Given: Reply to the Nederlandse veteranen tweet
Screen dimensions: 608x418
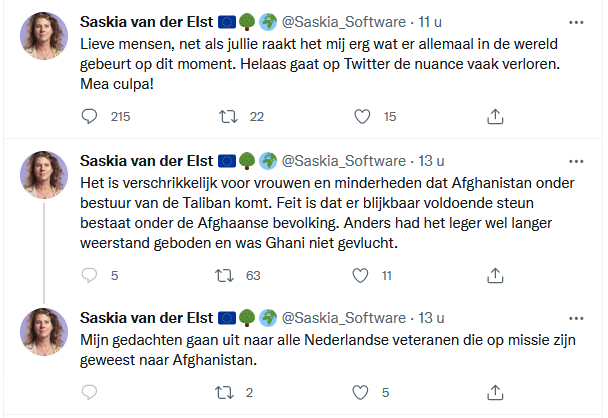Looking at the screenshot, I should click(x=90, y=393).
